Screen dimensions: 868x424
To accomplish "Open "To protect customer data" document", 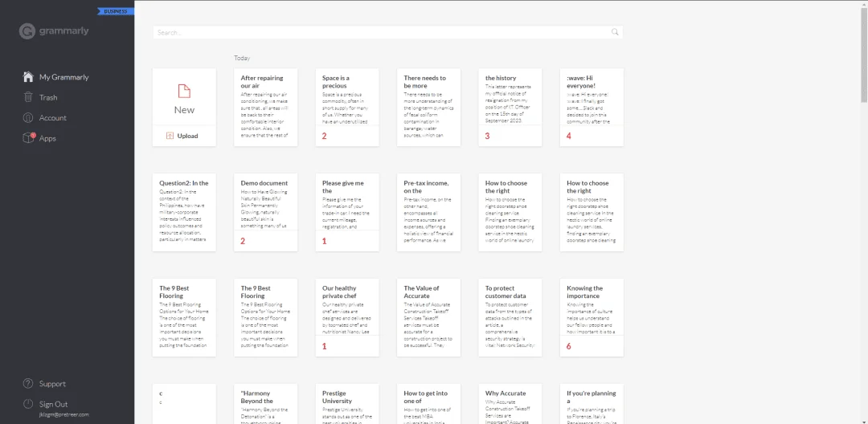I will [510, 317].
